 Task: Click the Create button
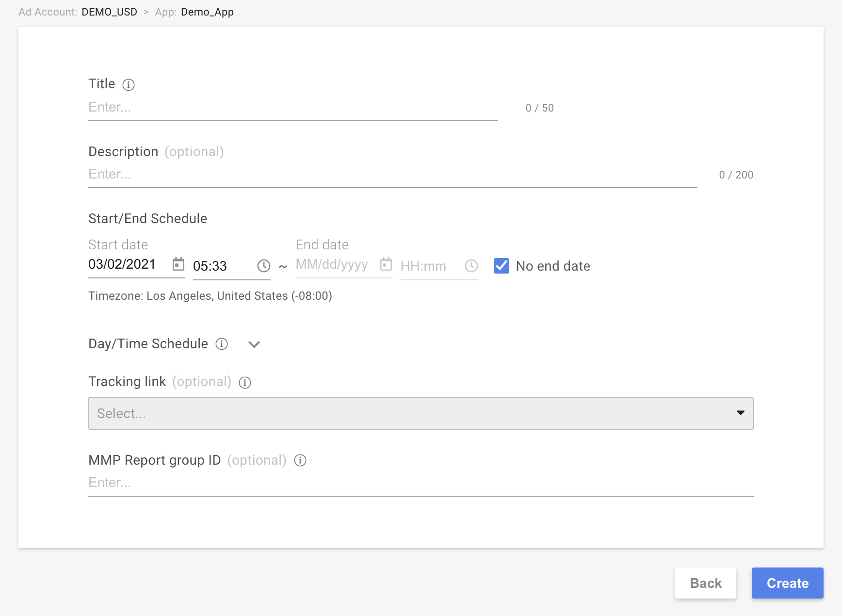pyautogui.click(x=787, y=583)
